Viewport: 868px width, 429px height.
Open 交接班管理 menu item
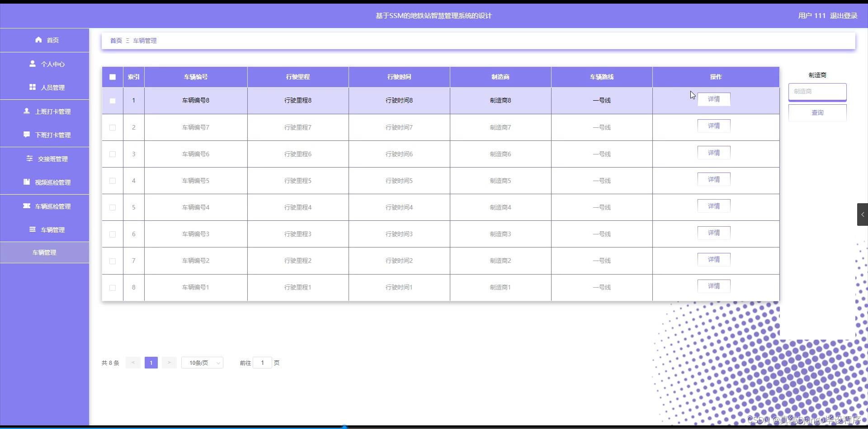44,159
